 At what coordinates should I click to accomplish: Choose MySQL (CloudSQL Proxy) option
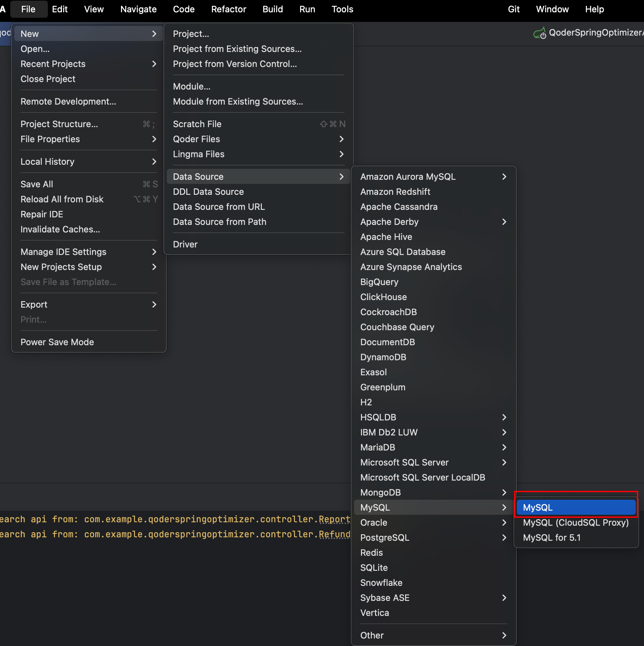[576, 523]
